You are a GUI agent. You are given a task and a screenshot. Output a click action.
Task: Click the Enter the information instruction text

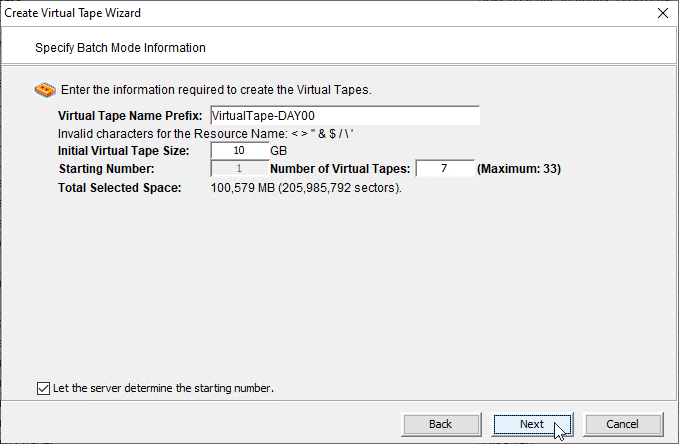pos(216,90)
